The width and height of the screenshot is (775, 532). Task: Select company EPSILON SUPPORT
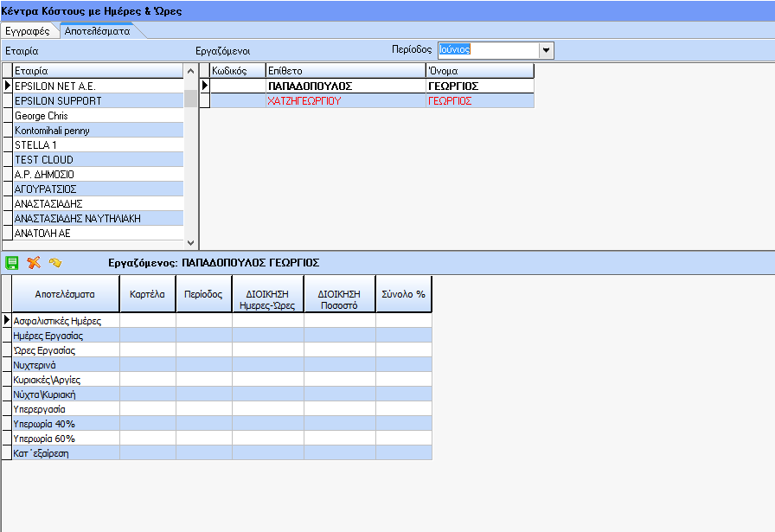(x=99, y=101)
